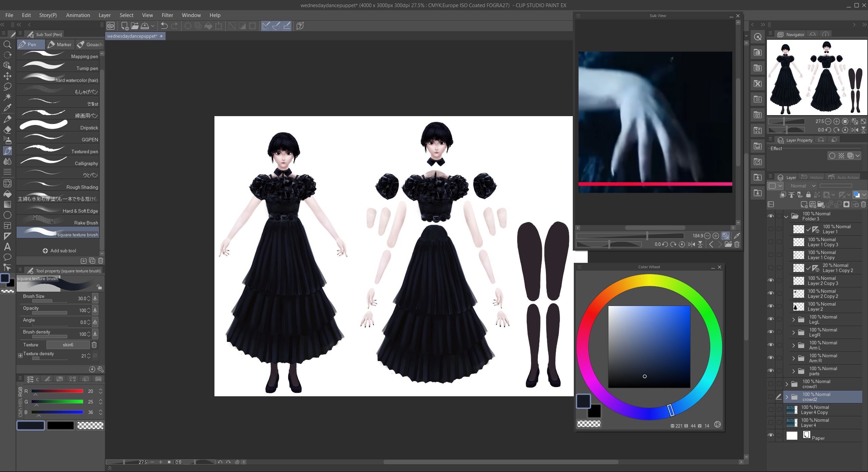
Task: Open the Normal blending mode dropdown
Action: tap(802, 186)
